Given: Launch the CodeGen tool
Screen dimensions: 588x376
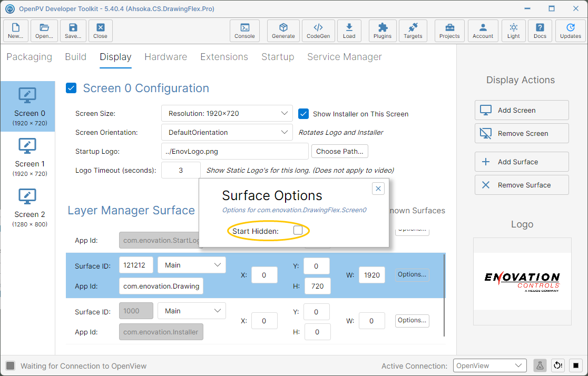Looking at the screenshot, I should coord(318,31).
